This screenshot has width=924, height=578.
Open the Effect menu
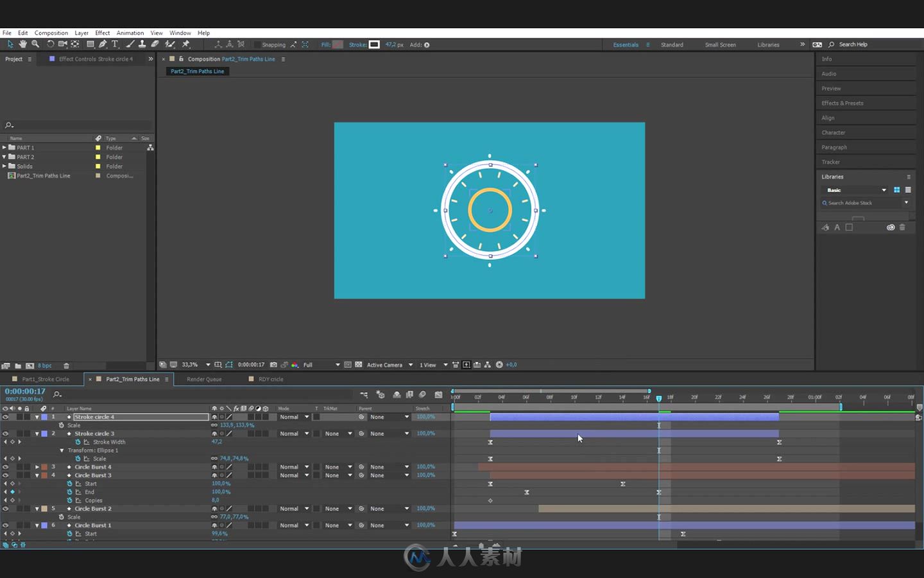(x=103, y=33)
